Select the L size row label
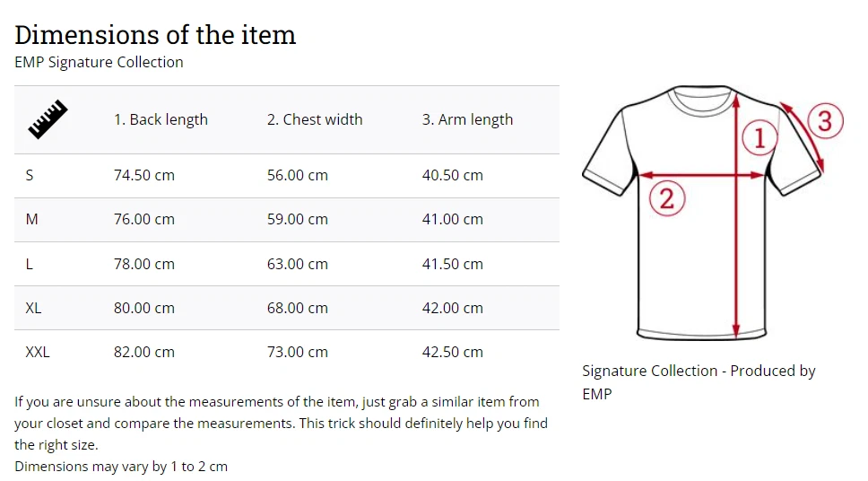868x481 pixels. coord(30,264)
